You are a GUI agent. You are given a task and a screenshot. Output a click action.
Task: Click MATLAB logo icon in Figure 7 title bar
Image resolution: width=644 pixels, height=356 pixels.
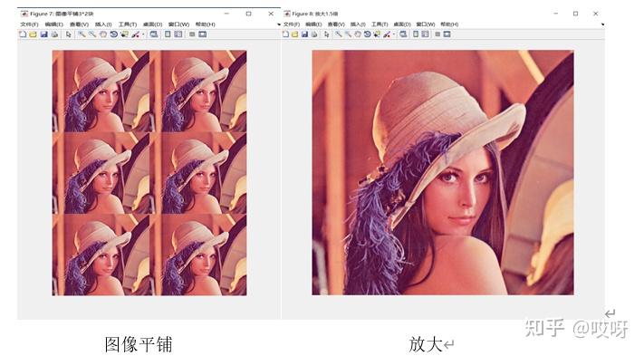click(24, 14)
